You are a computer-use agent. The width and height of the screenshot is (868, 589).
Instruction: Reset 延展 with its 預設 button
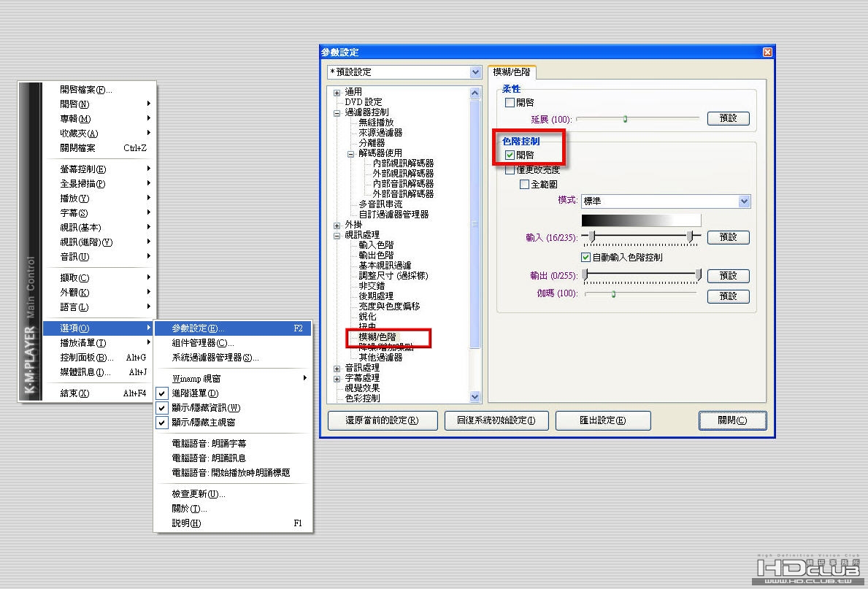[728, 118]
